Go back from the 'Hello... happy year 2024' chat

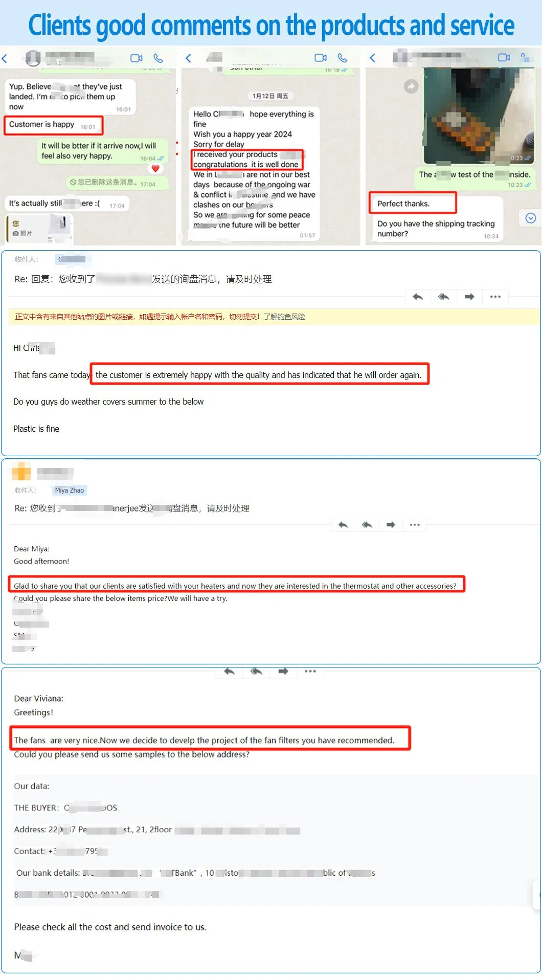[x=188, y=58]
